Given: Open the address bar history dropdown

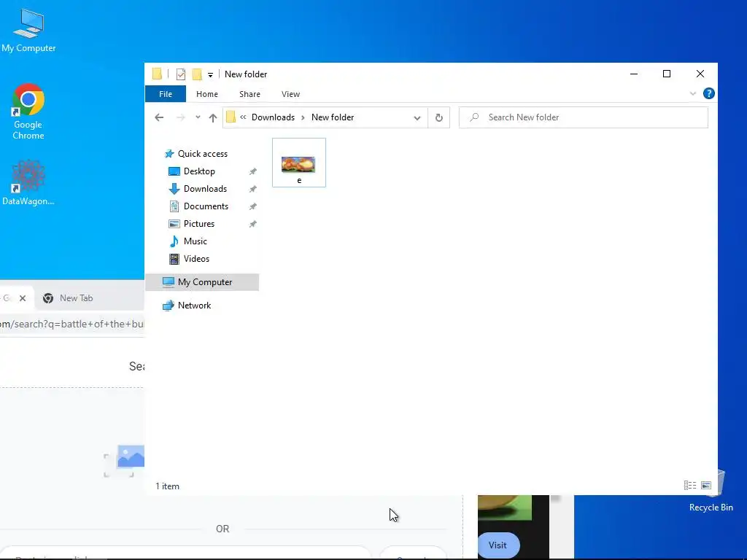Looking at the screenshot, I should tap(417, 117).
